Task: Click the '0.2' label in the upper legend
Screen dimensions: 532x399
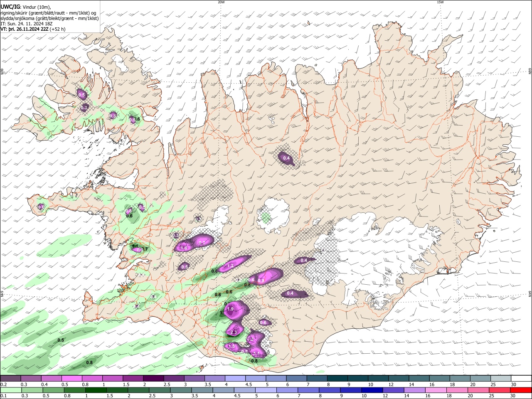Action: tap(3, 384)
